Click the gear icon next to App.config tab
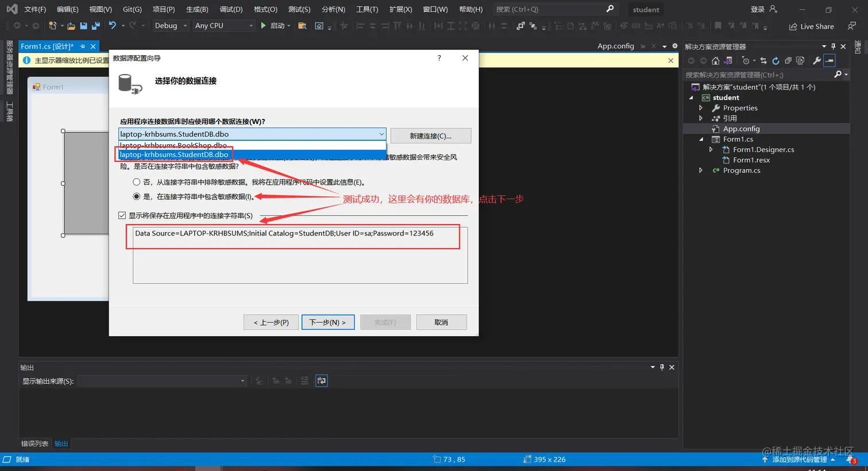868x471 pixels. 675,46
